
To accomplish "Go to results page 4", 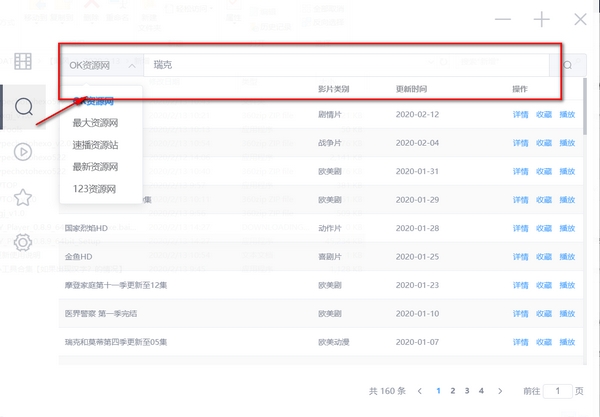I will click(481, 391).
